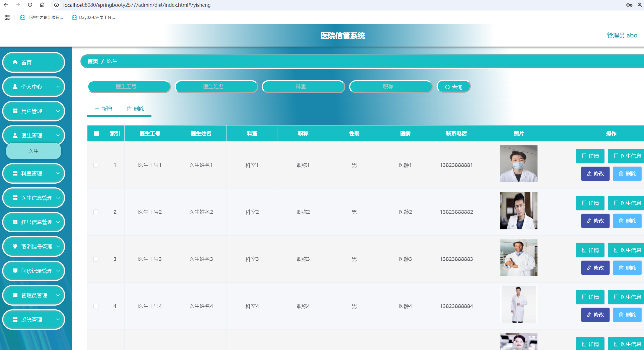Select the 医生 submenu item
The height and width of the screenshot is (350, 644).
click(34, 151)
